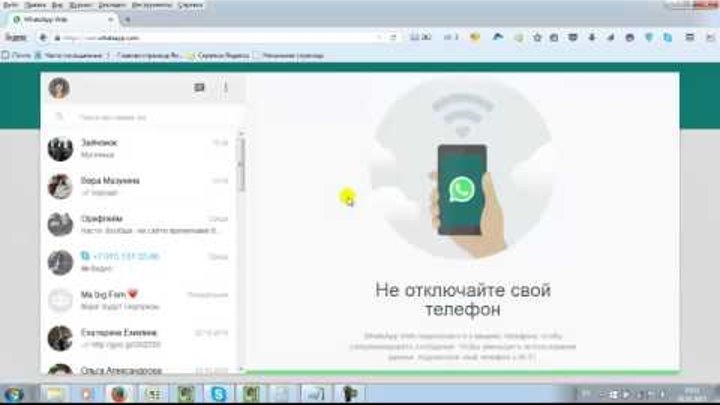Open the file explorer taskbar icon
This screenshot has height=405, width=720.
click(x=55, y=394)
